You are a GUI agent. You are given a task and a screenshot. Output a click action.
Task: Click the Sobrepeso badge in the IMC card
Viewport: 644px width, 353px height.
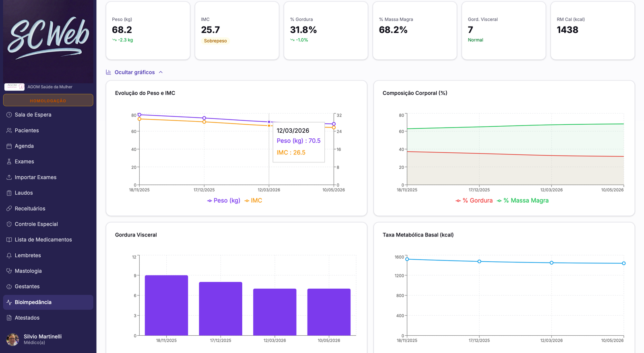click(x=215, y=41)
